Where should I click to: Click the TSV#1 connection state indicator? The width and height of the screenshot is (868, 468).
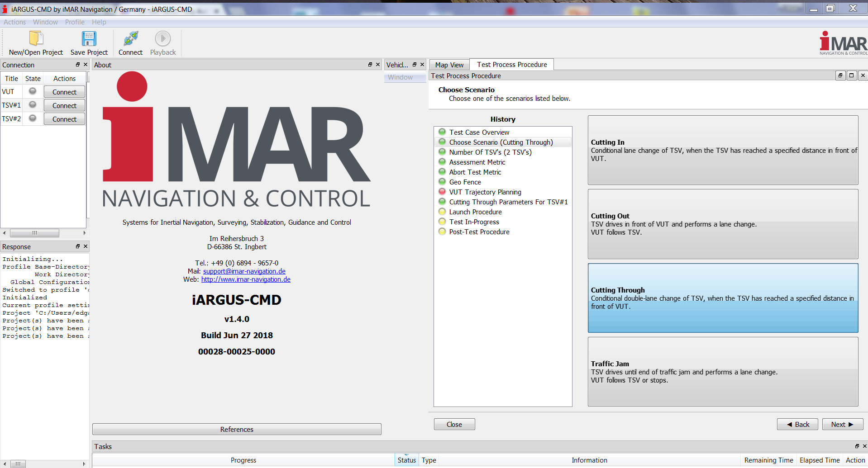(x=33, y=105)
